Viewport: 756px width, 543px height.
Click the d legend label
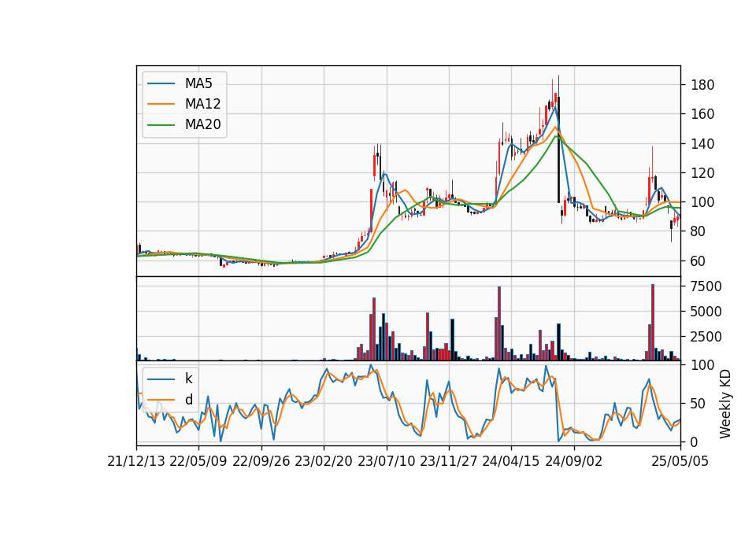coord(188,400)
